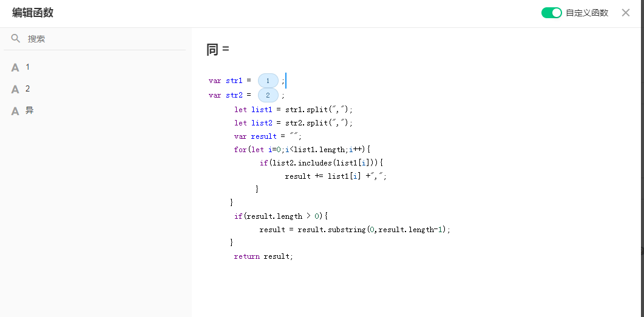The height and width of the screenshot is (317, 644).
Task: Click the 'if(result.length > 0)' line
Action: click(280, 216)
